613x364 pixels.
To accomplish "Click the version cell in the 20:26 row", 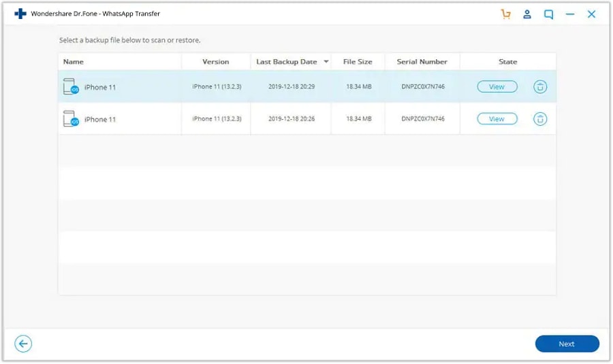I will click(x=217, y=119).
